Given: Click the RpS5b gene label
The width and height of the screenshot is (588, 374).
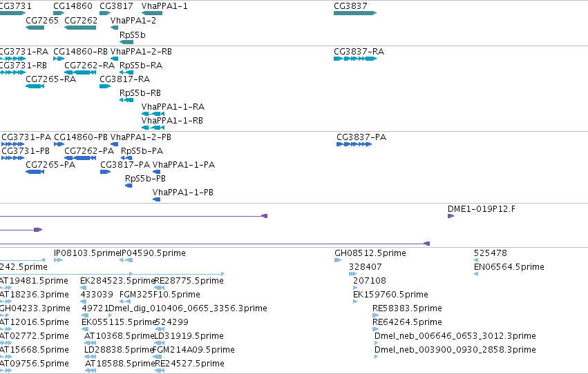Looking at the screenshot, I should pos(133,35).
